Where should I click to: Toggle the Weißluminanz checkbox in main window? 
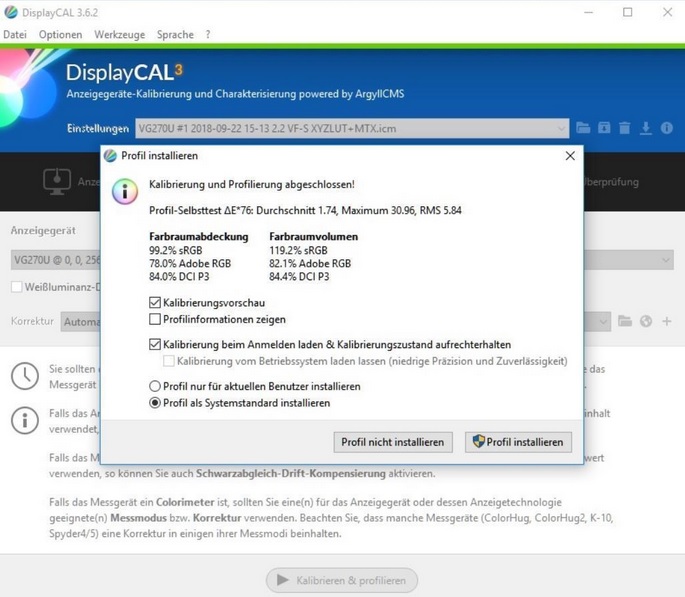point(17,287)
